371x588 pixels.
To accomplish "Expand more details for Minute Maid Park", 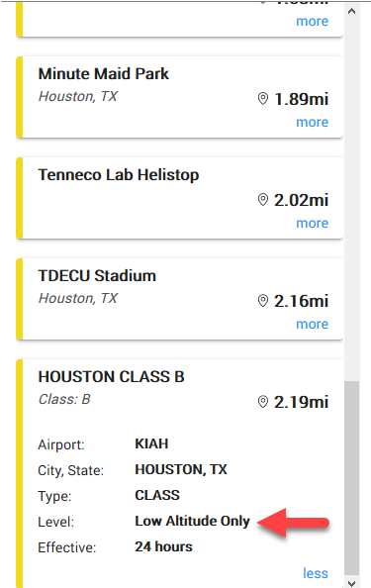I will 313,122.
